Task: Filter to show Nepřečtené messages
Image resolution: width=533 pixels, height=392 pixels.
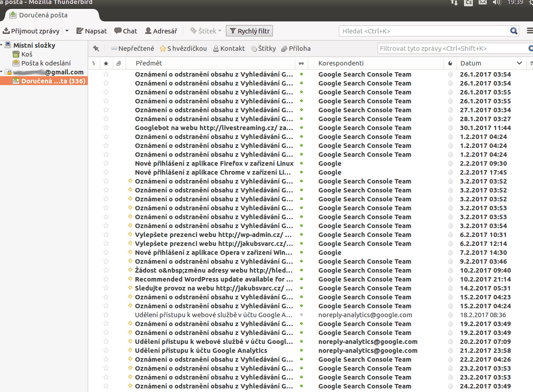Action: [132, 49]
